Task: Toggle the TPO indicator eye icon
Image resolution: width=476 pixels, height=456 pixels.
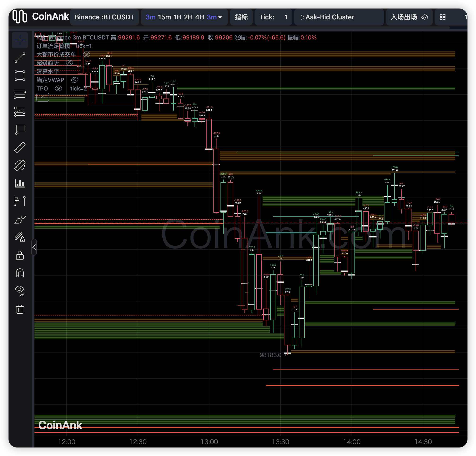Action: pyautogui.click(x=58, y=88)
